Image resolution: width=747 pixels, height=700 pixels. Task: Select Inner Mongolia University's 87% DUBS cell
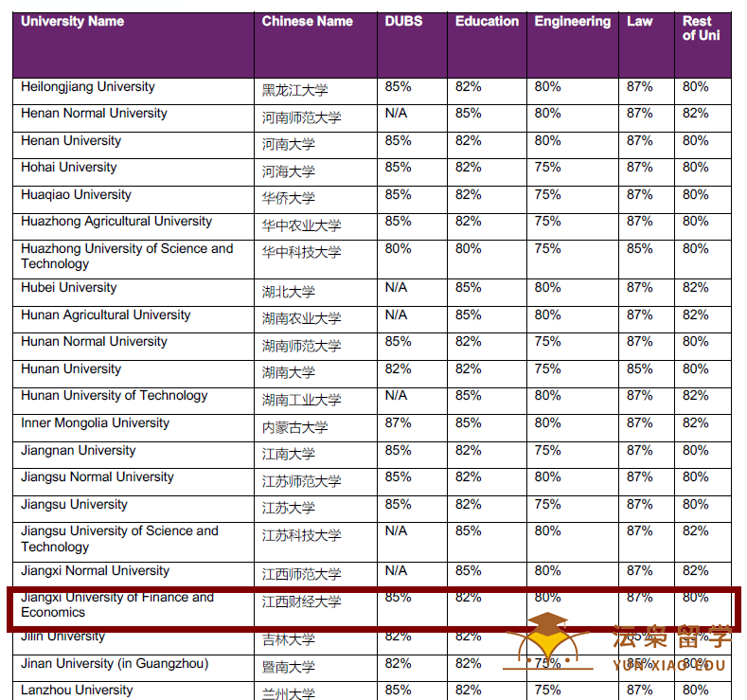tap(398, 423)
